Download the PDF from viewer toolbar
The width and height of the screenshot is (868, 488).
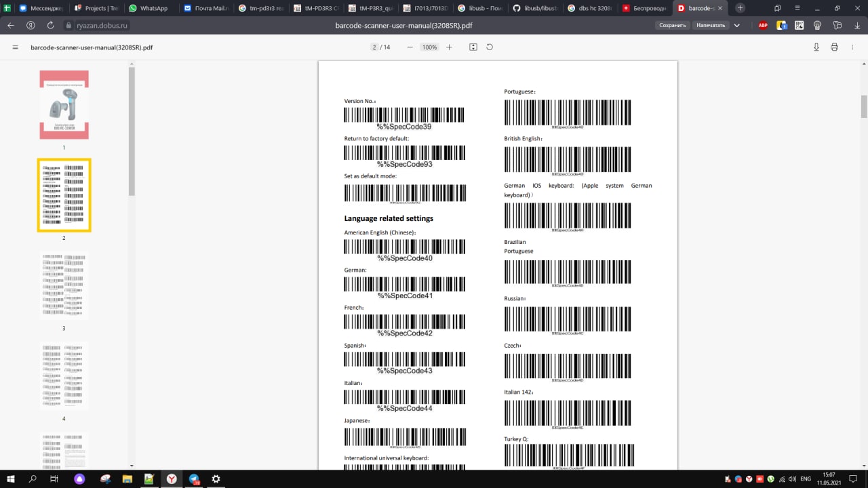(816, 47)
